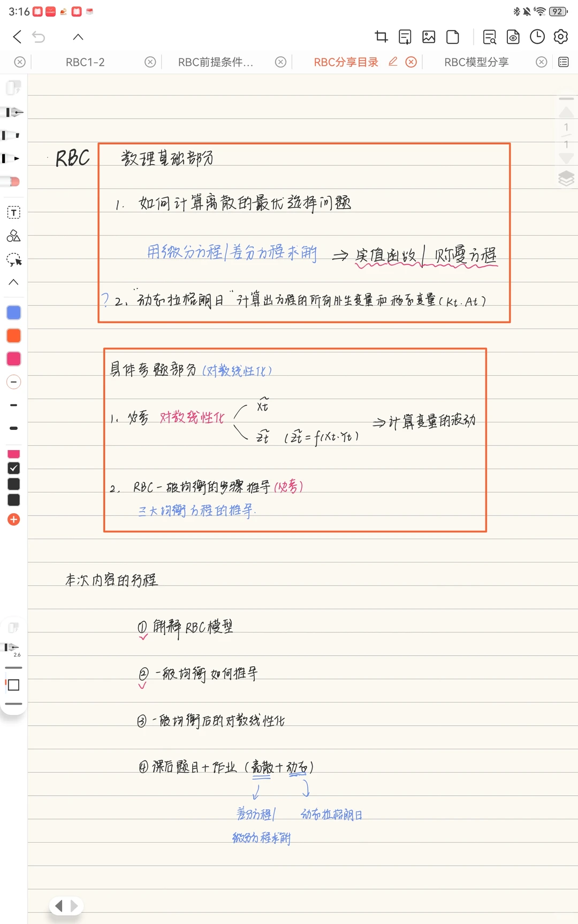
Task: Close the RBC1-2 tab
Action: [x=150, y=62]
